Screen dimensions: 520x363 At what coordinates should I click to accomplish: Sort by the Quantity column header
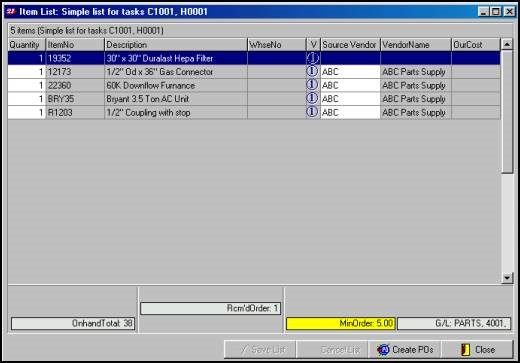coord(27,45)
